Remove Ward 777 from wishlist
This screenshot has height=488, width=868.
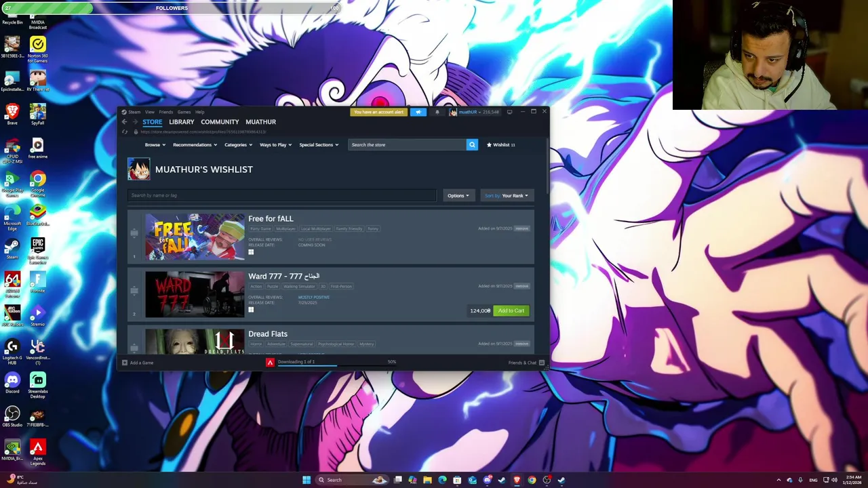click(521, 286)
